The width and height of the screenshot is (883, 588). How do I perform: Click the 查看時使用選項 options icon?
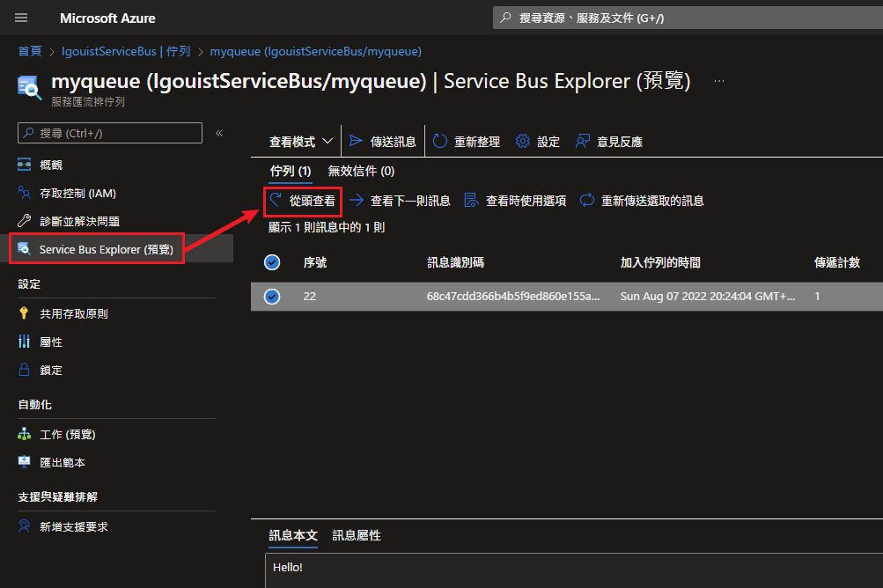pos(471,200)
